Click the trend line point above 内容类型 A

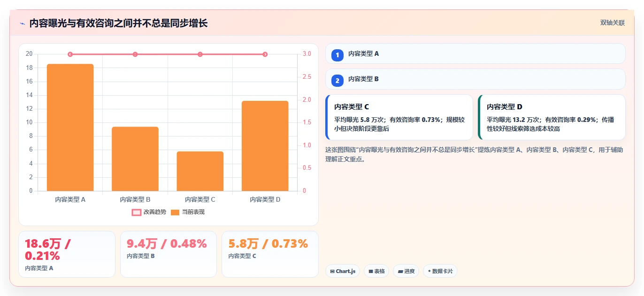(70, 54)
